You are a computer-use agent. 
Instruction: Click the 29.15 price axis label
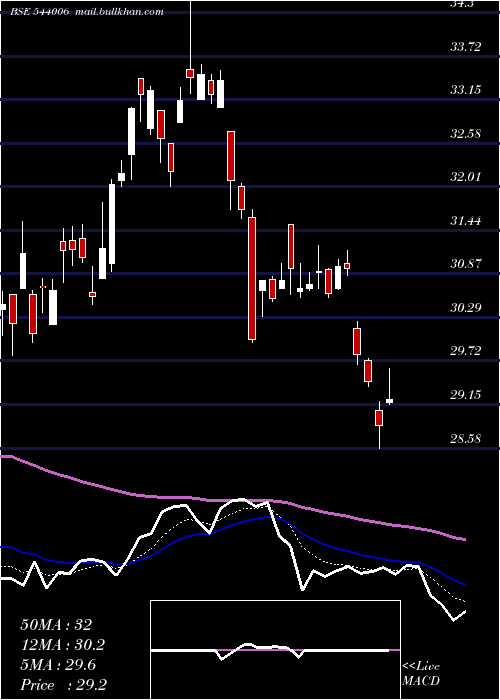[x=466, y=395]
